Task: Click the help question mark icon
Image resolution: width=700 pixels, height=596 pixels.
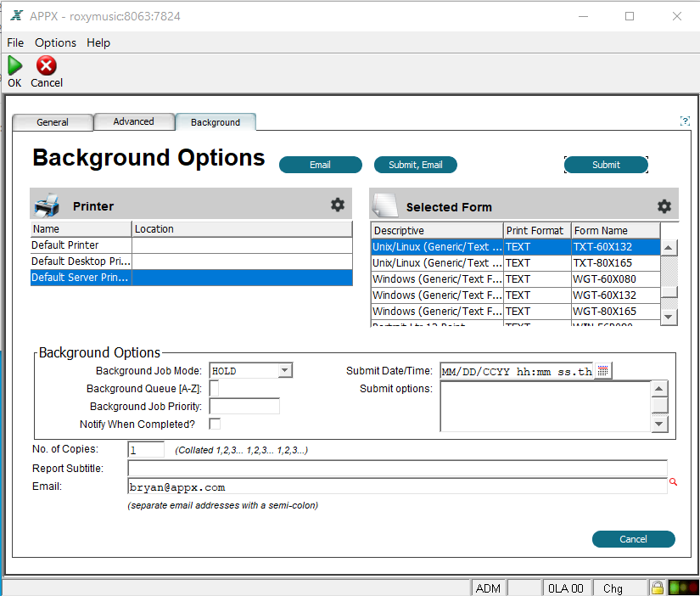Action: coord(685,121)
